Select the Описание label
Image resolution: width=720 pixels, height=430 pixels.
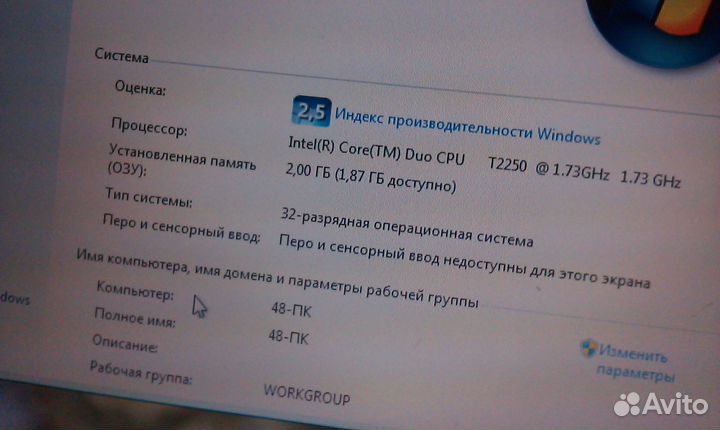[124, 343]
